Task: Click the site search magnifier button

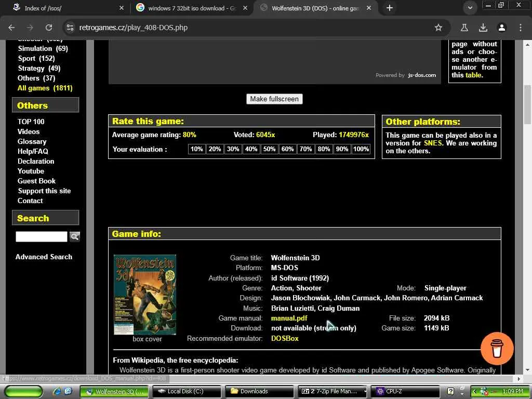Action: click(75, 236)
